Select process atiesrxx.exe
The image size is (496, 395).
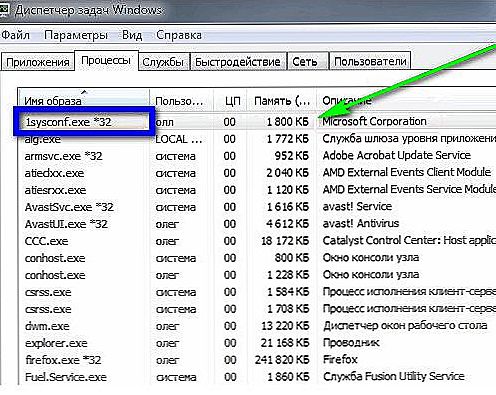coord(55,190)
